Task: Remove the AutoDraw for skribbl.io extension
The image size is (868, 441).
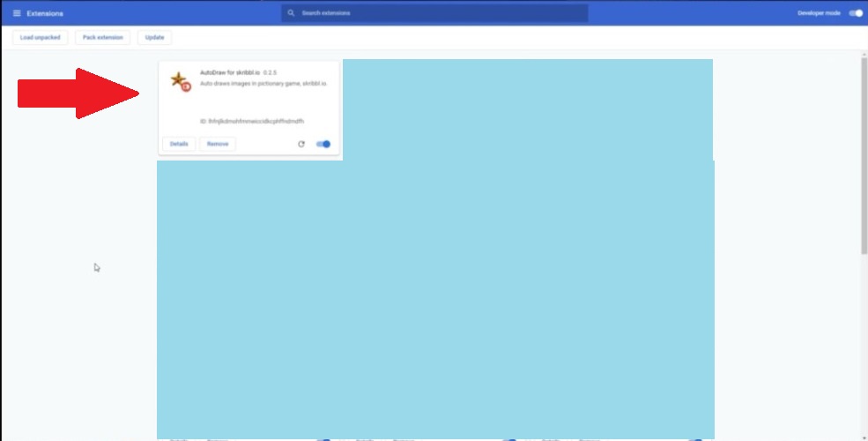Action: (218, 144)
